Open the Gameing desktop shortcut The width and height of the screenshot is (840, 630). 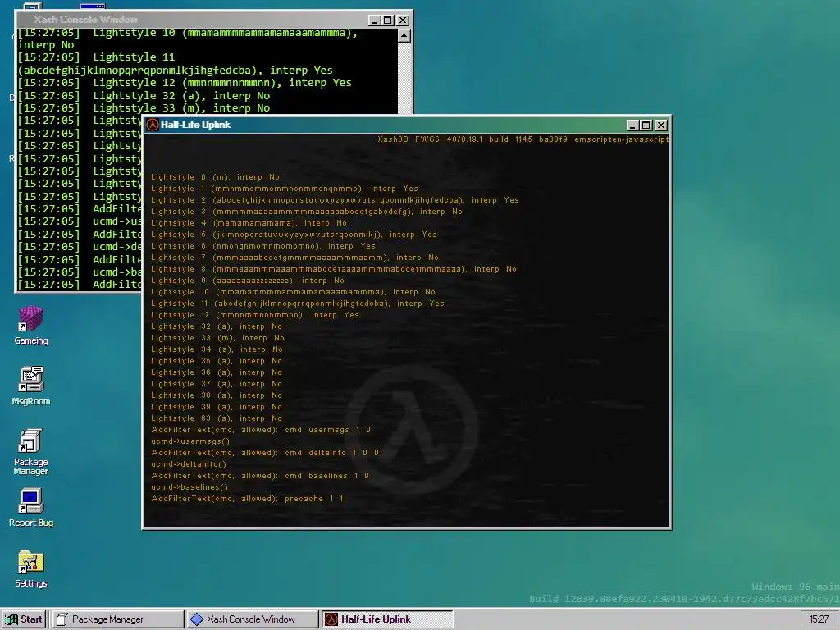tap(31, 325)
